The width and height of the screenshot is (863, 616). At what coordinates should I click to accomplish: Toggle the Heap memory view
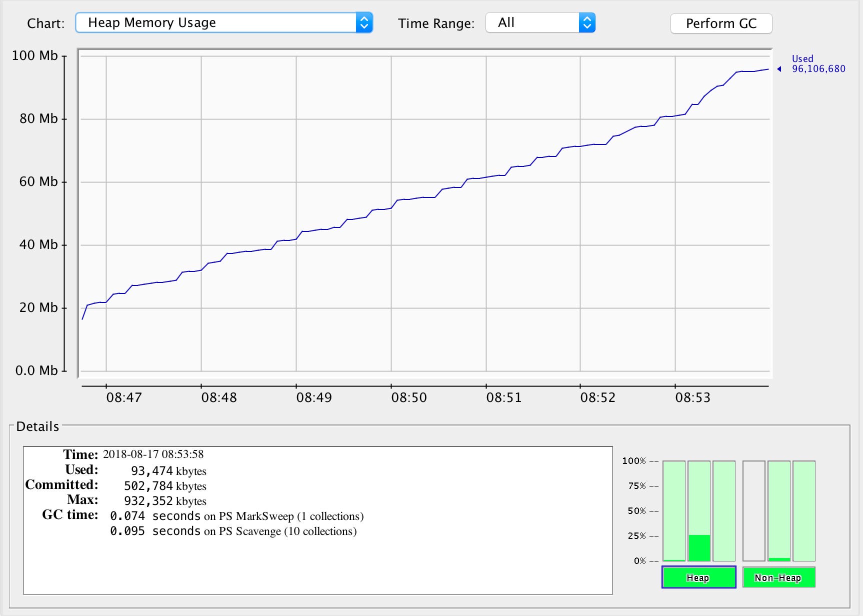698,577
